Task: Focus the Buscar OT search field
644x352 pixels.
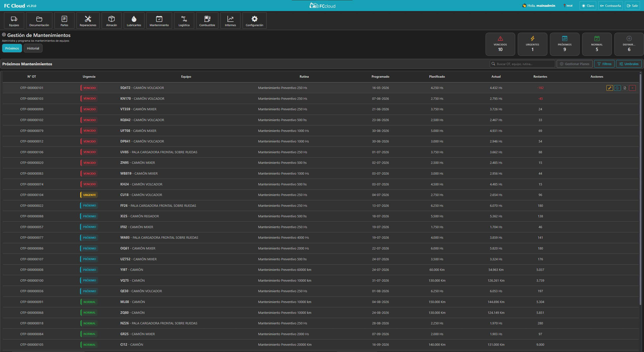Action: [x=522, y=64]
